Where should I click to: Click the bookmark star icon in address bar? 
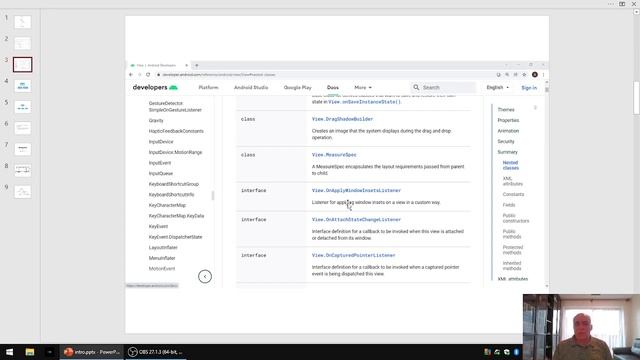524,75
